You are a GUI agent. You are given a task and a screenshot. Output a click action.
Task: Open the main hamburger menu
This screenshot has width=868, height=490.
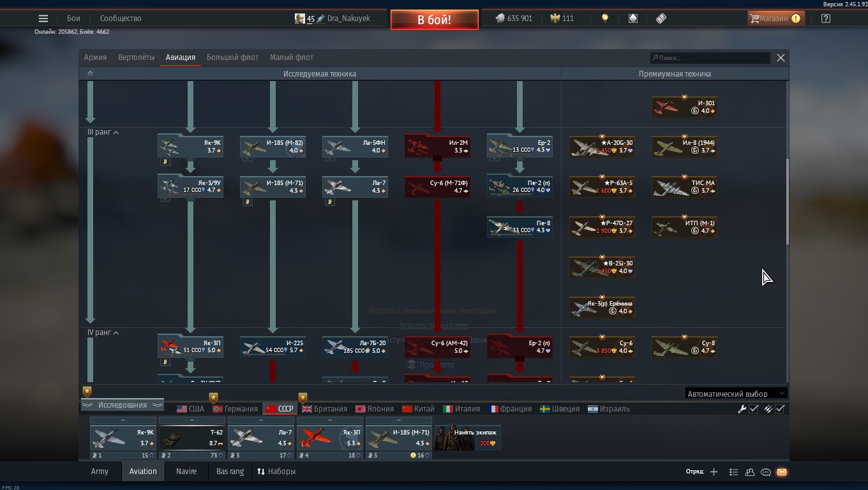click(x=43, y=19)
